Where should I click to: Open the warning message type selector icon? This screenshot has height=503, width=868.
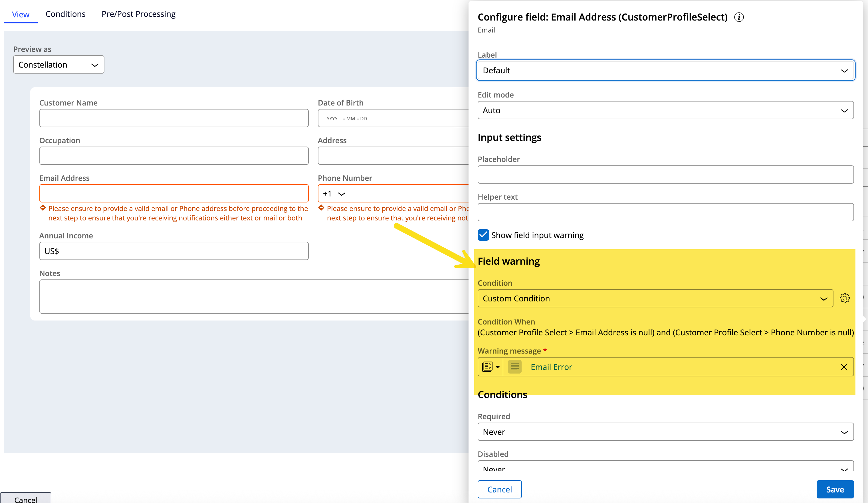(x=490, y=367)
